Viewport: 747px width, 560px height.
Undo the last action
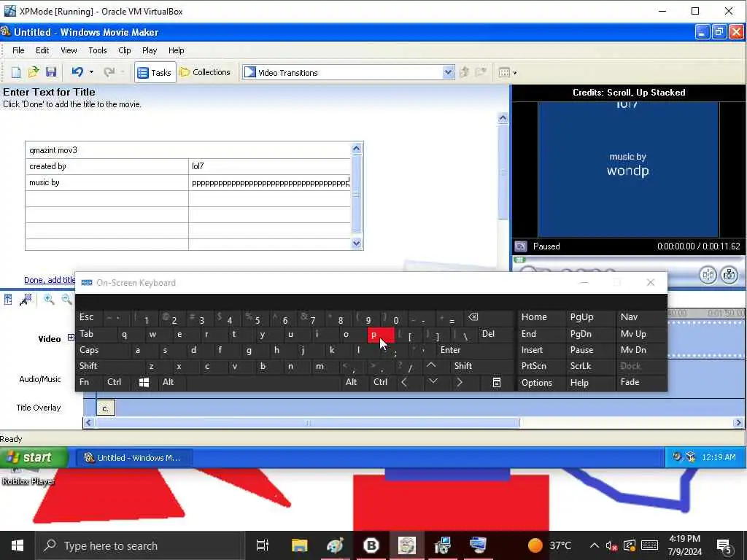[x=77, y=72]
